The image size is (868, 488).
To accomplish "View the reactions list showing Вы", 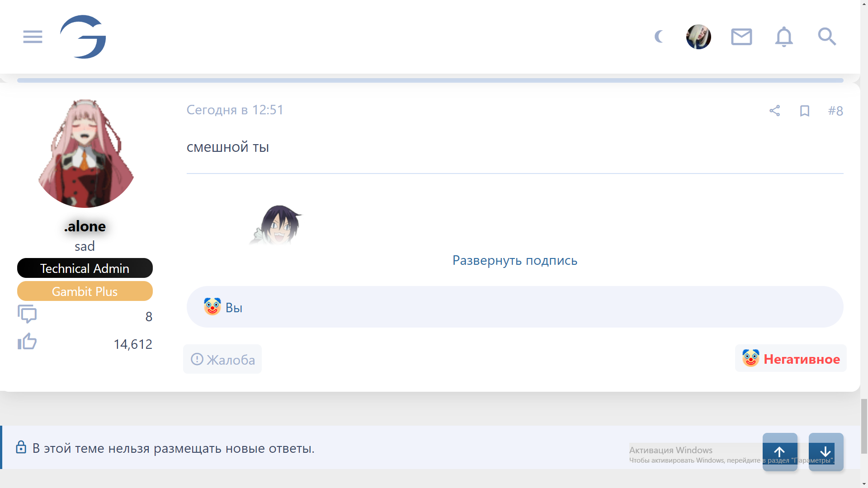I will 233,308.
